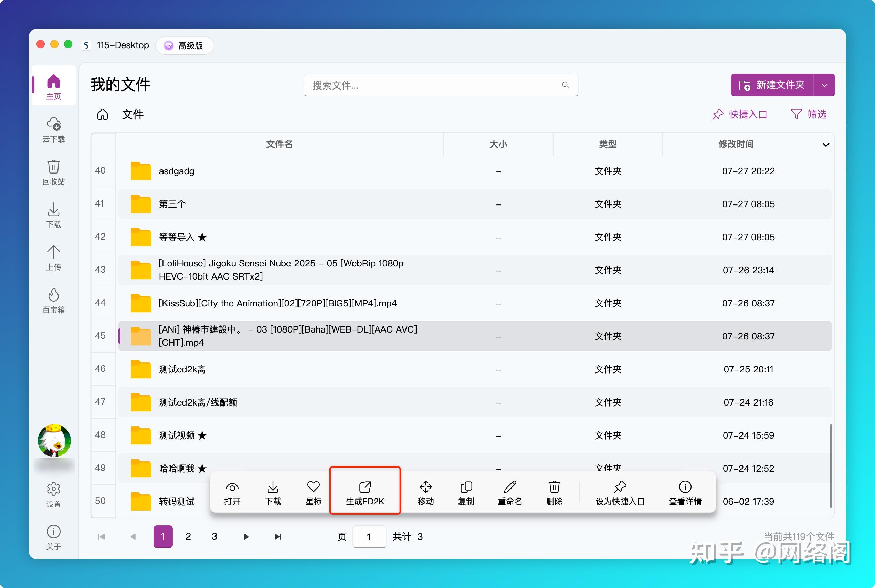The height and width of the screenshot is (588, 875).
Task: Open 上传 uploads in sidebar
Action: click(54, 258)
